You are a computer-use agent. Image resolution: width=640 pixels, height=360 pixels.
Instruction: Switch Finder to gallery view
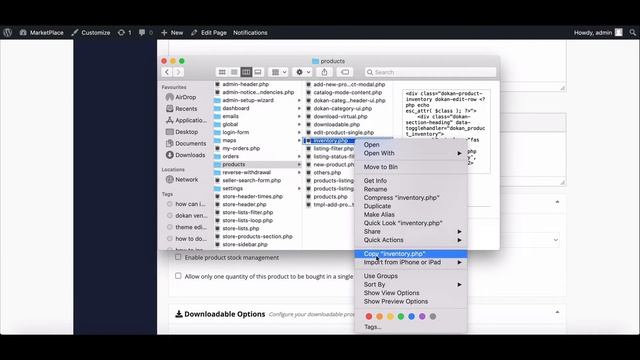click(x=258, y=72)
